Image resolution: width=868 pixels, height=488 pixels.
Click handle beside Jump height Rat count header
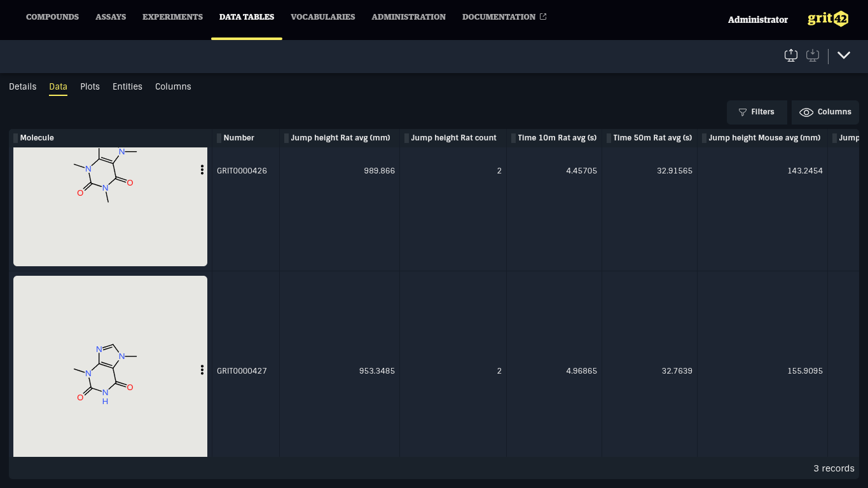407,138
